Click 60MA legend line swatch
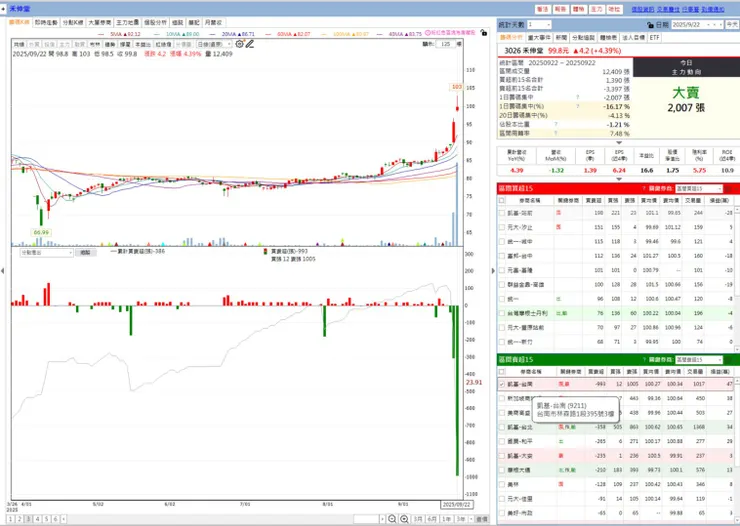740x526 pixels. 269,34
